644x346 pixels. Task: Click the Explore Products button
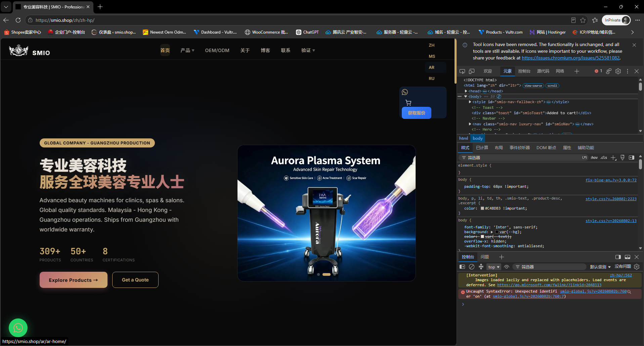coord(74,280)
